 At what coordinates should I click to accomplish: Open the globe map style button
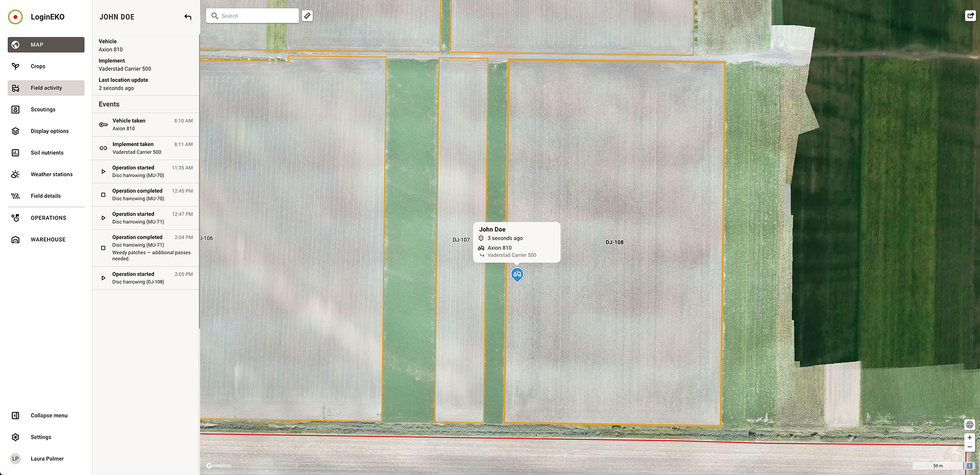click(x=969, y=424)
